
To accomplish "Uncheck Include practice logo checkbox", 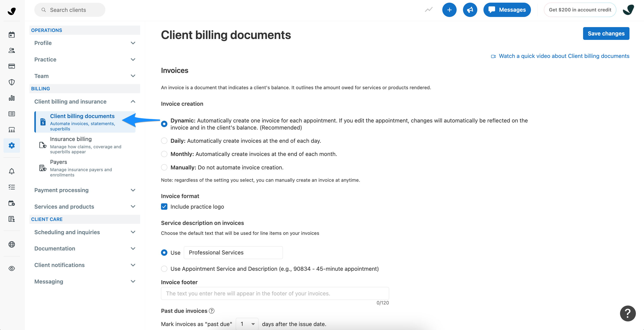I will 164,207.
